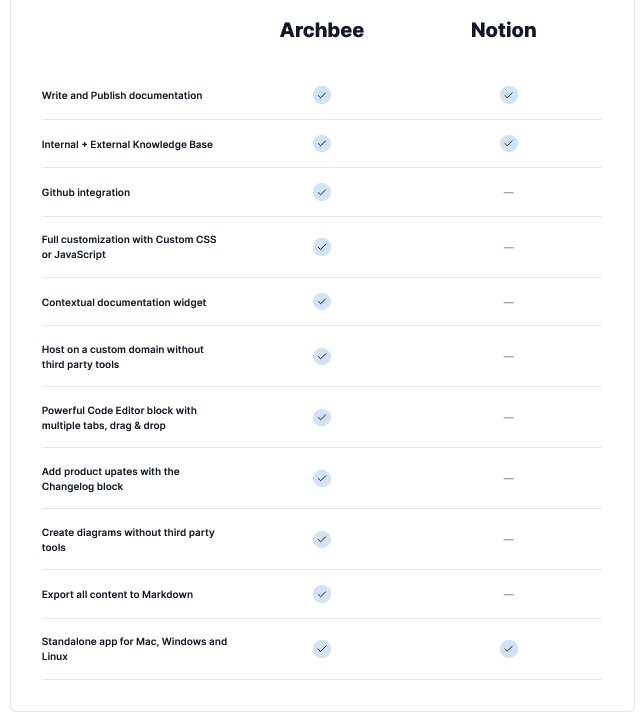Screen dimensions: 642x725
Task: Click Archbee checkmark for custom domain hosting
Action: click(322, 356)
